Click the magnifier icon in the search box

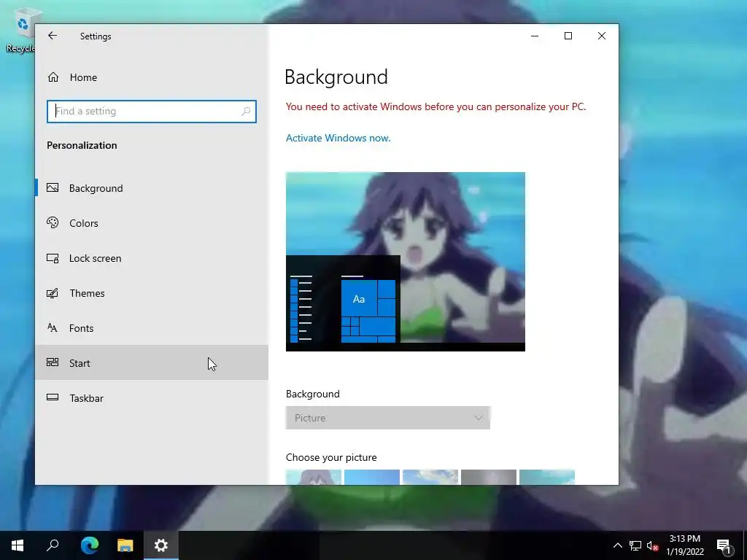pos(246,111)
